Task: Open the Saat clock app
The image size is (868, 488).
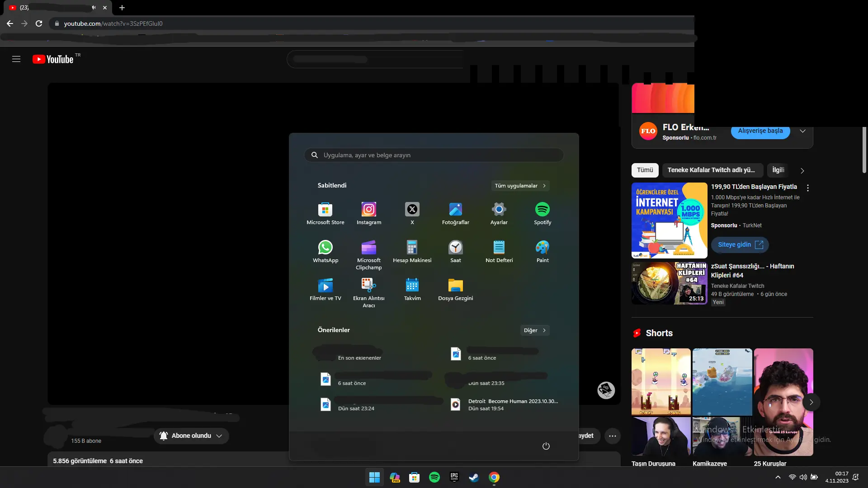Action: 455,251
